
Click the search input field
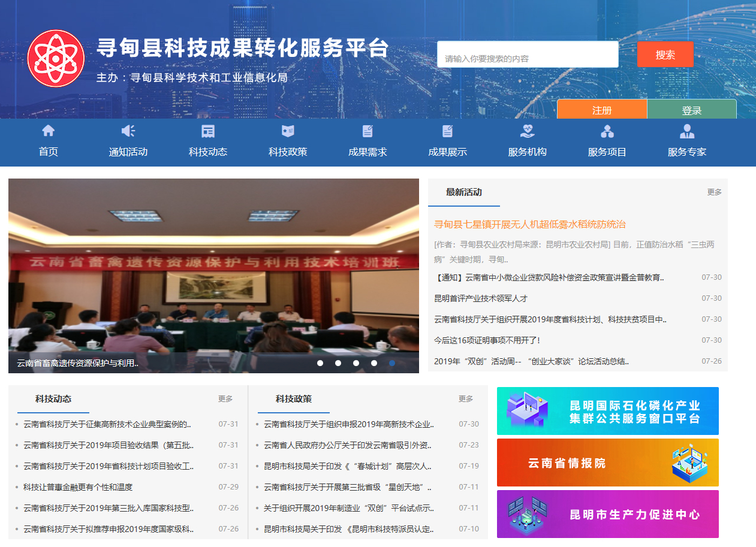pyautogui.click(x=528, y=55)
